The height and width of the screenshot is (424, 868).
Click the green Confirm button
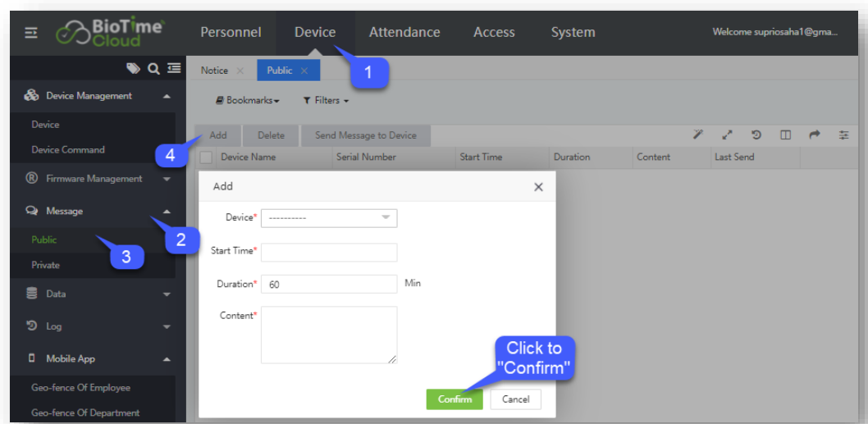[x=455, y=399]
